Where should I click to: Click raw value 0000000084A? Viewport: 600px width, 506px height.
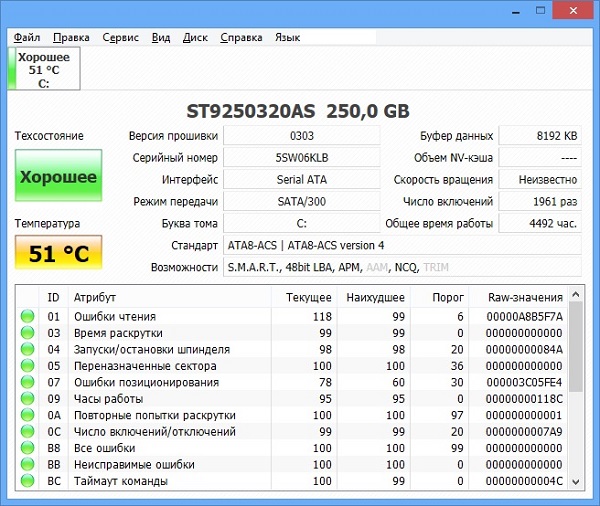click(x=524, y=349)
